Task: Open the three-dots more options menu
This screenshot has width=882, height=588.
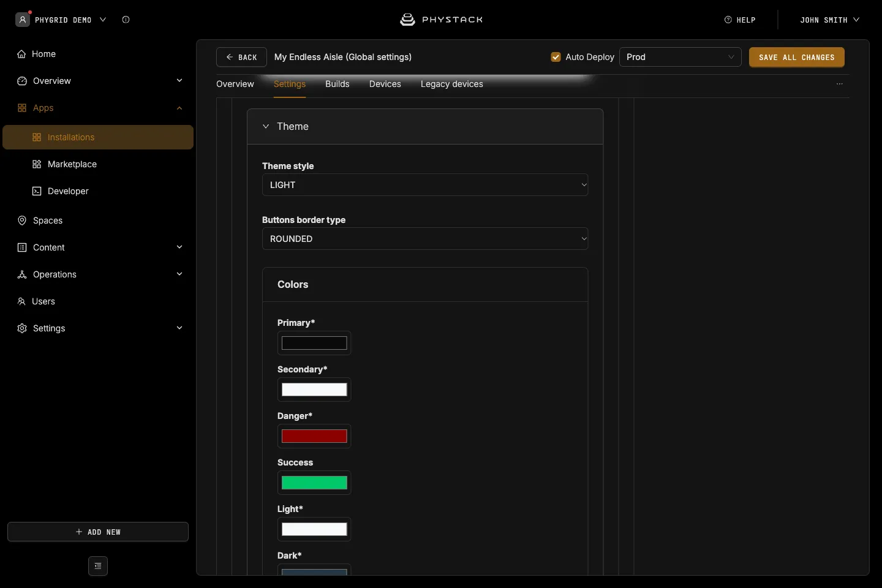Action: click(x=840, y=84)
